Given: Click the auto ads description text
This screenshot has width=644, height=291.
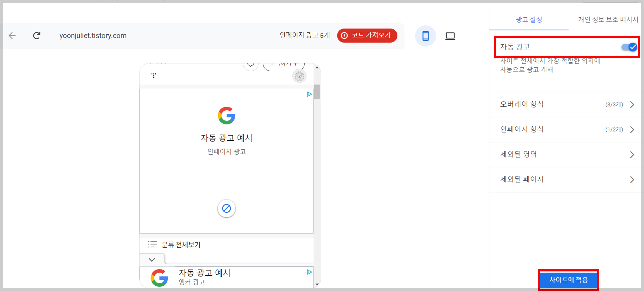Looking at the screenshot, I should 550,65.
